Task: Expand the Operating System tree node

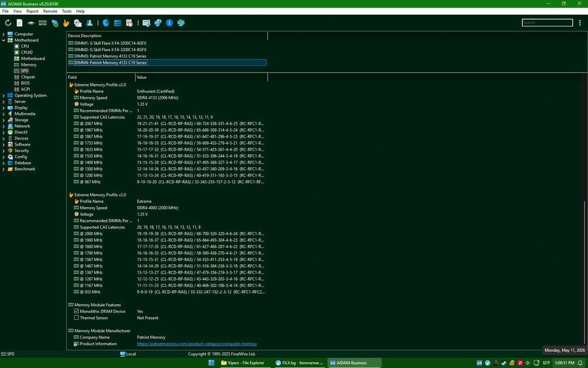Action: [4, 95]
